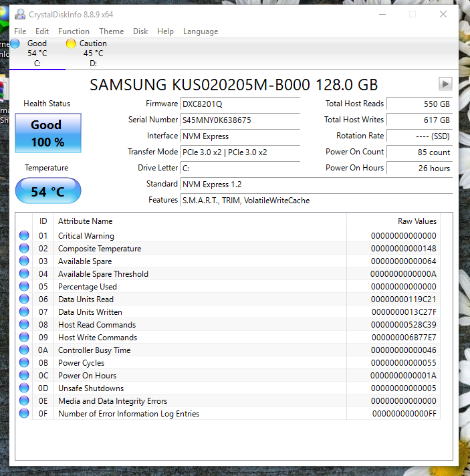Viewport: 470px width, 476px height.
Task: Click the status orb for Host Write Commands
Action: [24, 337]
